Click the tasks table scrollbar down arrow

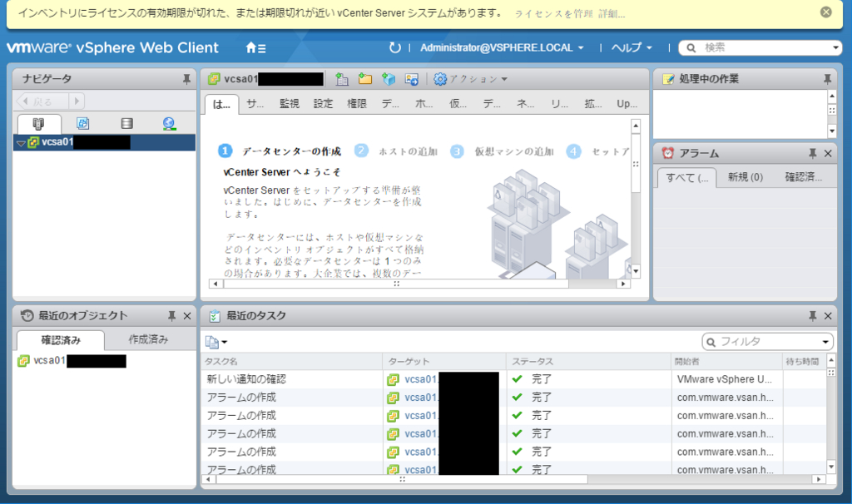point(831,467)
